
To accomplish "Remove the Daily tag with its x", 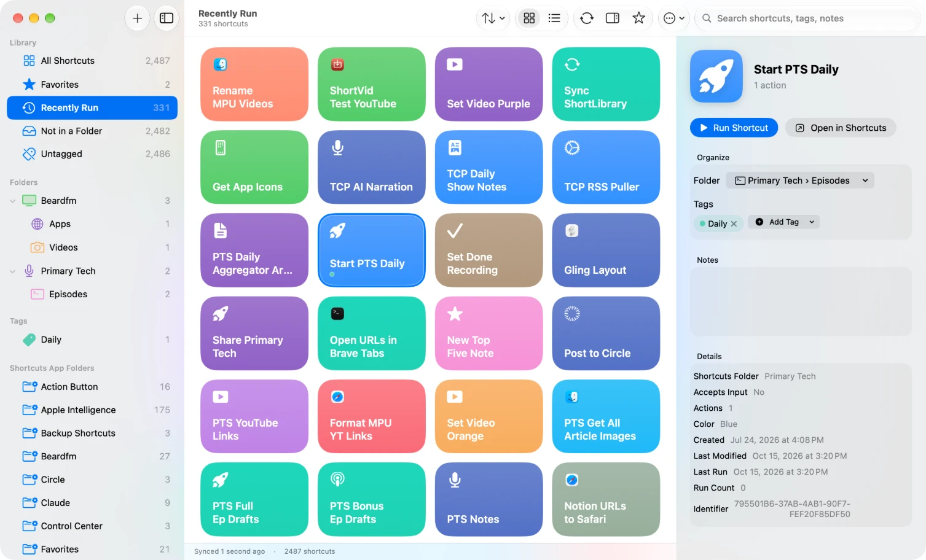I will pos(734,224).
